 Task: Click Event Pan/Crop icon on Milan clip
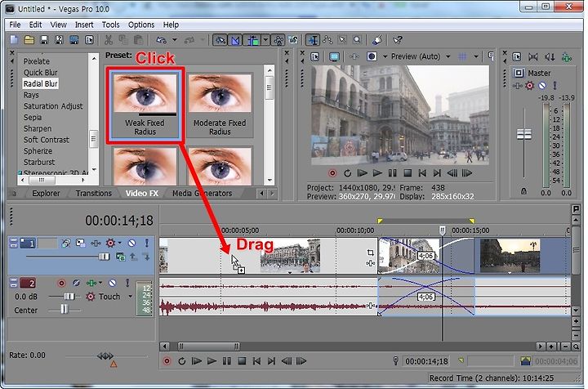pos(370,253)
